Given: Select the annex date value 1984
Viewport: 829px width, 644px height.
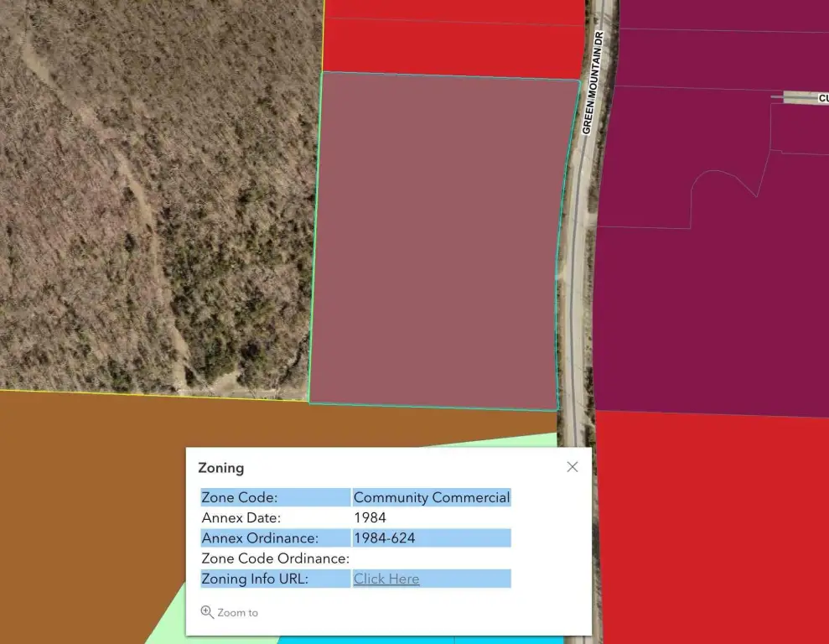Looking at the screenshot, I should 370,517.
